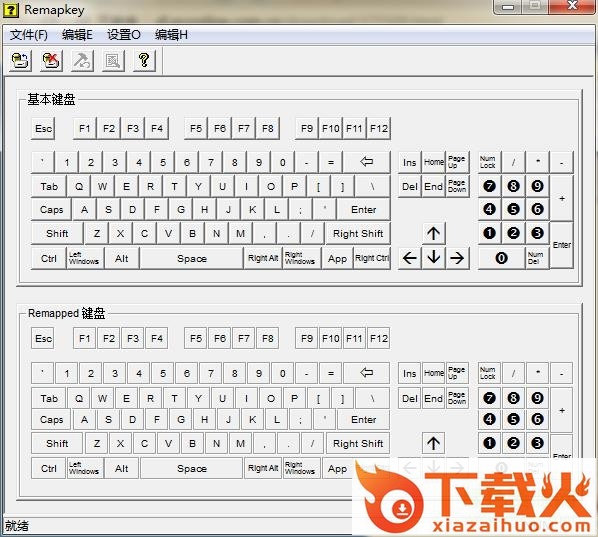The height and width of the screenshot is (537, 598).
Task: Click Backspace arrow key in Remapped keyboard
Action: pyautogui.click(x=367, y=373)
